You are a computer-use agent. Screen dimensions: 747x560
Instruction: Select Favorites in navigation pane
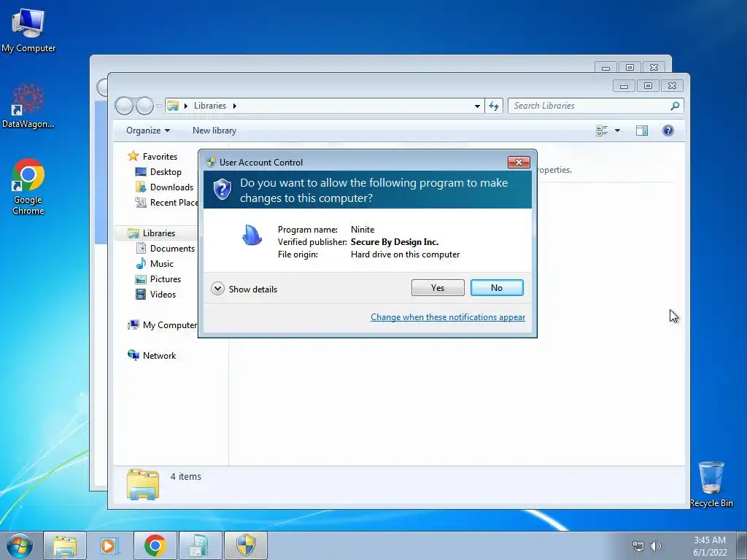click(160, 157)
